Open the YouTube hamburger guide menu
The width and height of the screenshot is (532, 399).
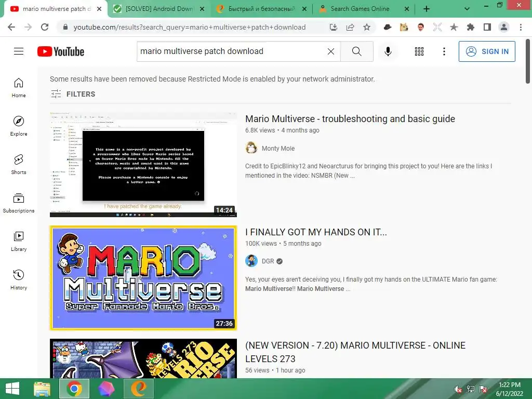tap(19, 51)
